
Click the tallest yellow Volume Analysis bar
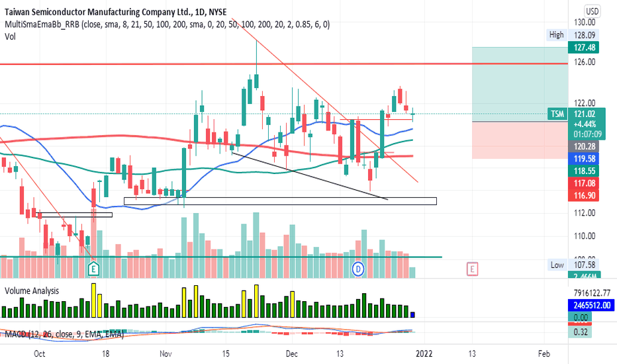click(x=93, y=300)
